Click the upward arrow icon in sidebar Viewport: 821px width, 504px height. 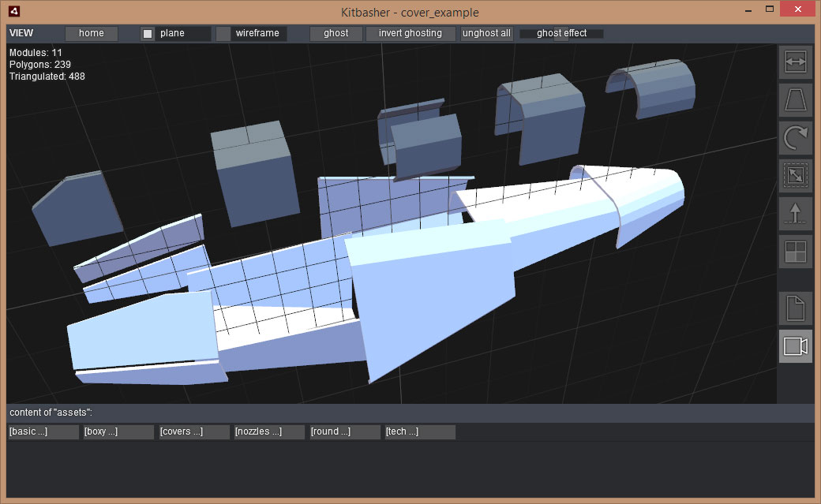pyautogui.click(x=795, y=215)
